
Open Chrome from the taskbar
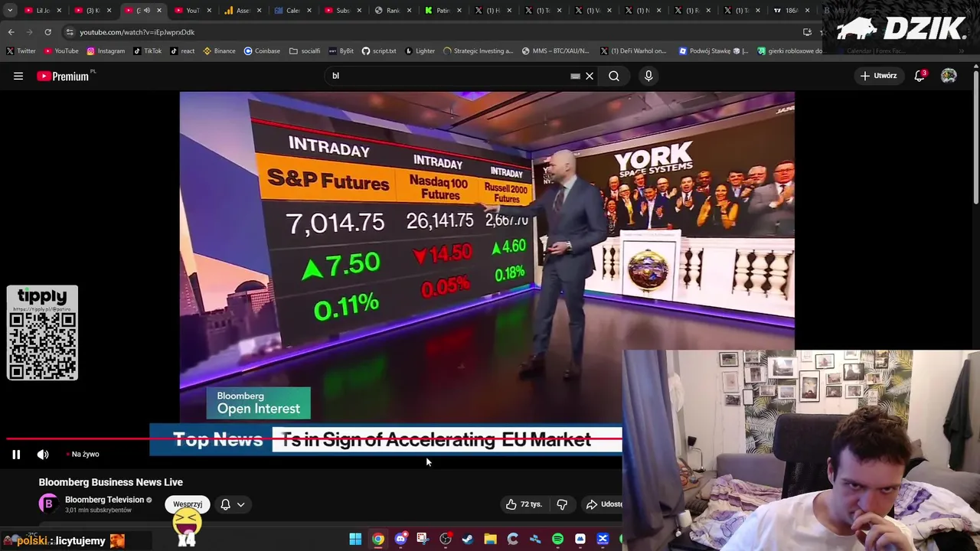(x=378, y=540)
